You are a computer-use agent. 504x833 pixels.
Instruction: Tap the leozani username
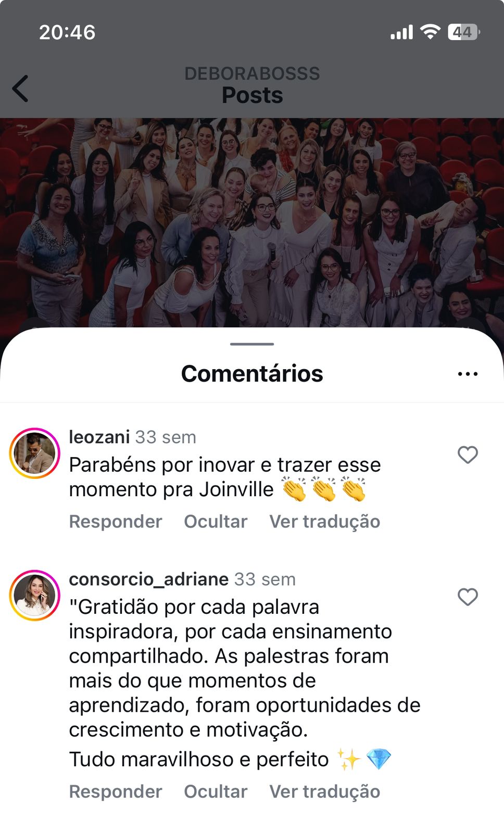coord(99,437)
